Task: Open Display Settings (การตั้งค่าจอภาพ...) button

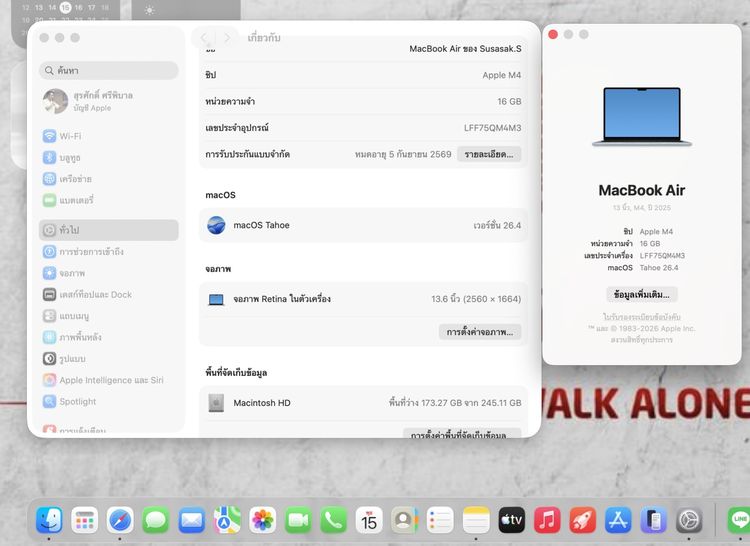Action: [480, 332]
